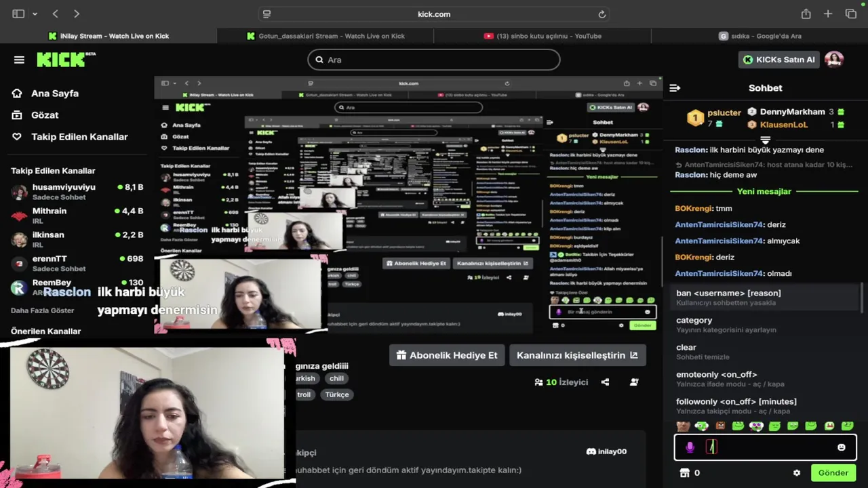
Task: Open the Kick hamburger menu
Action: (x=19, y=60)
